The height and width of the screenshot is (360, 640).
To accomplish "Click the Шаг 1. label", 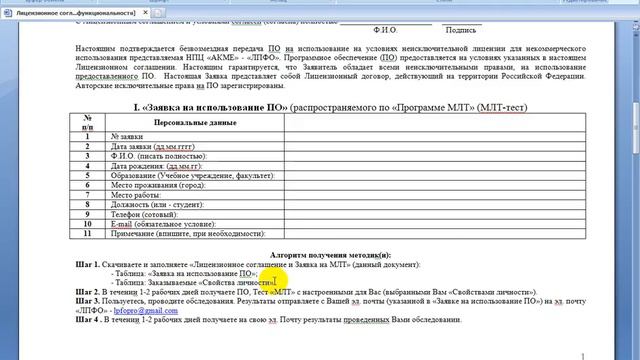I will tap(87, 264).
